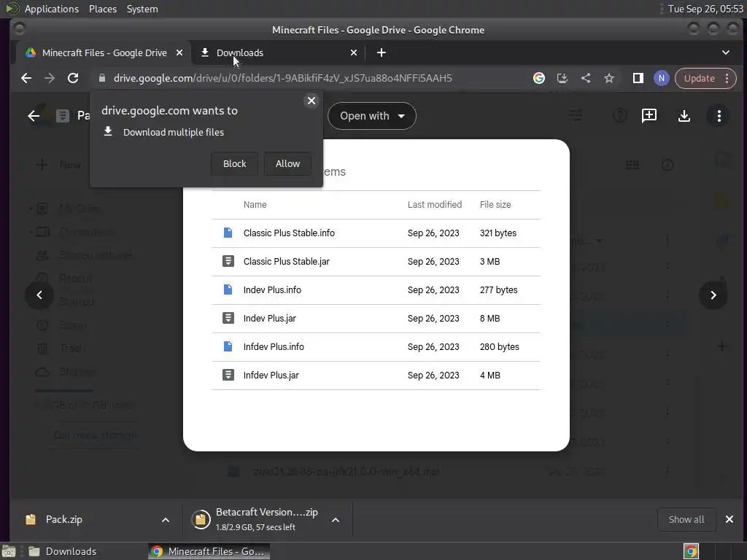747x560 pixels.
Task: Reload the page
Action: tap(73, 78)
